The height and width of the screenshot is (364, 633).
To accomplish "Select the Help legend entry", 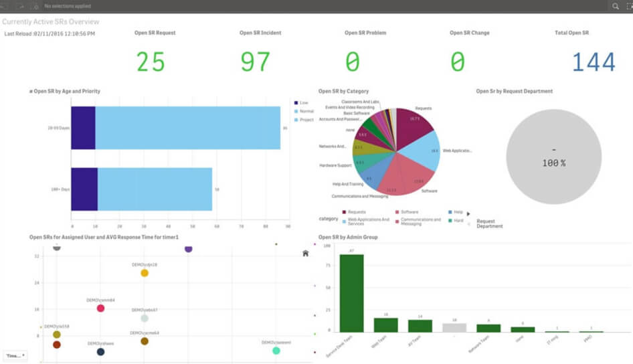I will coord(456,212).
